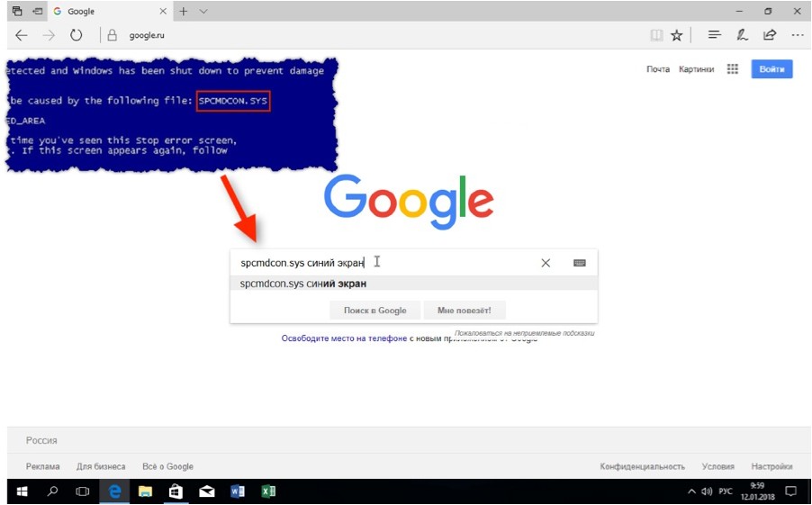Select the Google browser tab

coord(111,11)
